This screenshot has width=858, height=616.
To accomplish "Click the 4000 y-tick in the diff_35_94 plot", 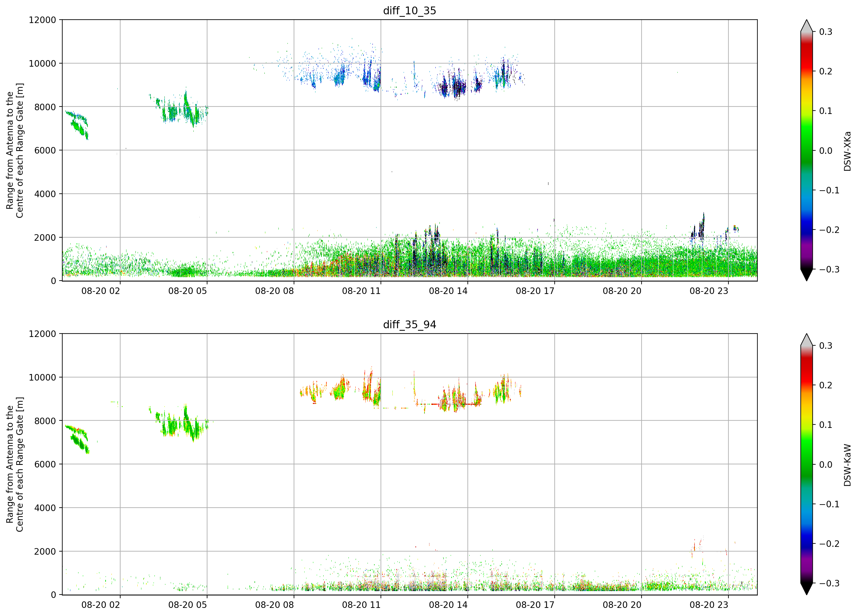I will [45, 508].
